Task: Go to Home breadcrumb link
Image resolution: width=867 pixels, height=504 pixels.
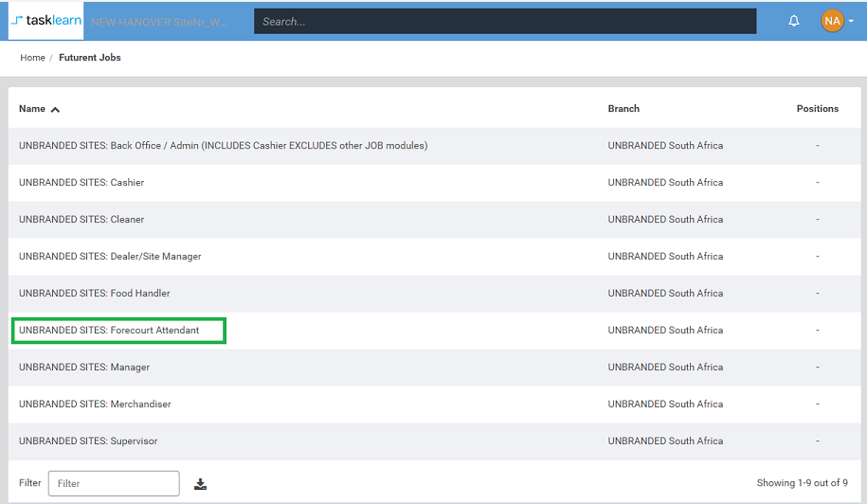Action: click(32, 58)
